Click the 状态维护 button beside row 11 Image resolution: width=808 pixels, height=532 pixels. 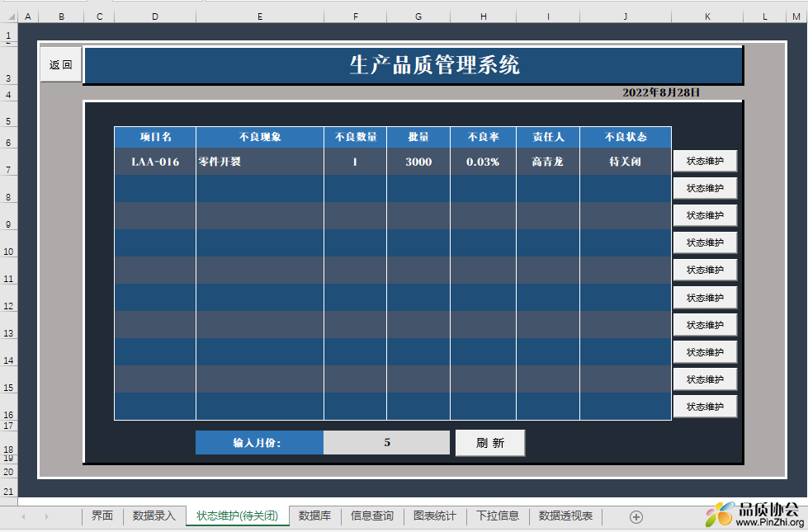click(705, 270)
